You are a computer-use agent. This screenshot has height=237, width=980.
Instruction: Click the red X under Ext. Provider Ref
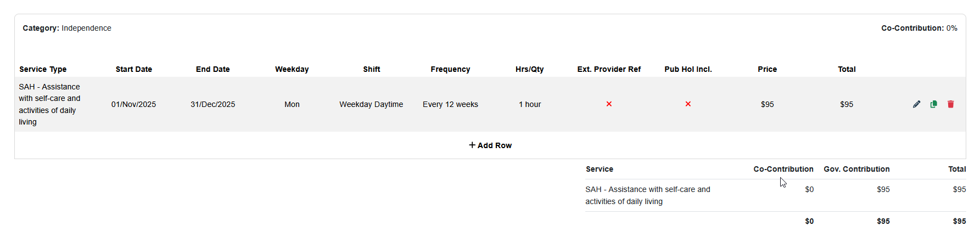(609, 104)
